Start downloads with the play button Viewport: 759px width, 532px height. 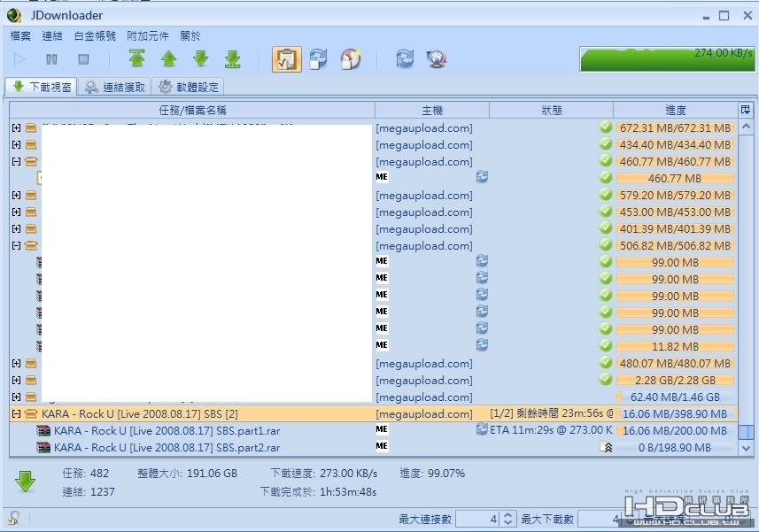19,59
